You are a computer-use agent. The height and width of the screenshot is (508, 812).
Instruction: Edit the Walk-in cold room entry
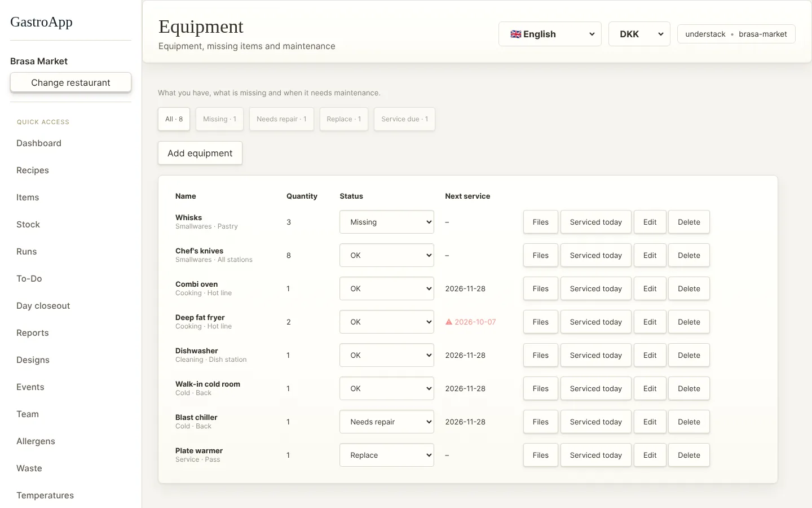[650, 388]
